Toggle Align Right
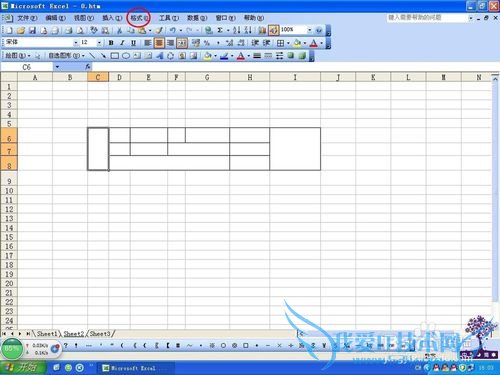This screenshot has height=375, width=500. [170, 43]
